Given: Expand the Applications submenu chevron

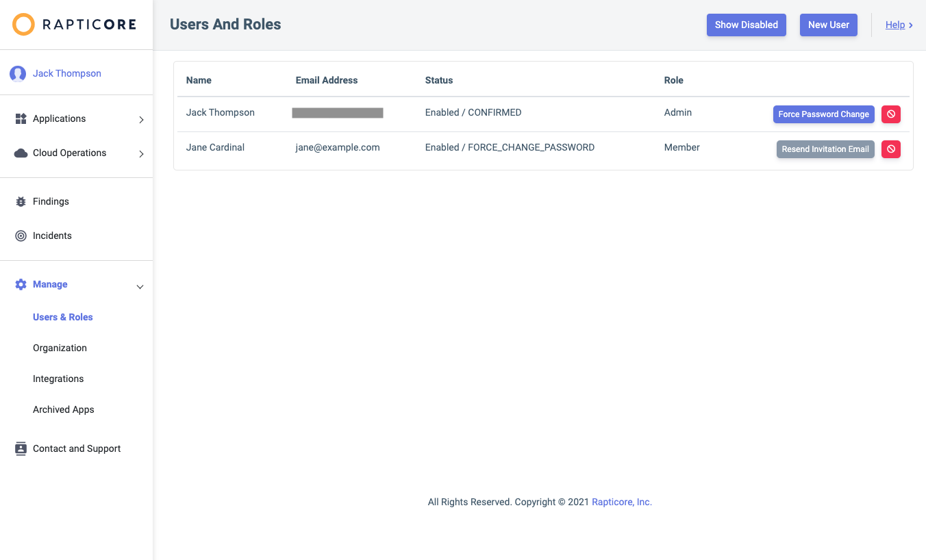Looking at the screenshot, I should pos(141,119).
